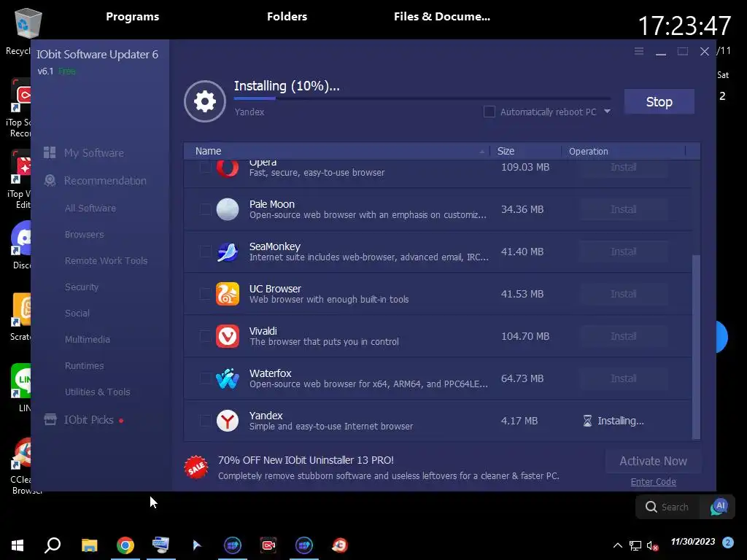Select Utilities & Tools category
Image resolution: width=747 pixels, height=560 pixels.
(x=97, y=392)
